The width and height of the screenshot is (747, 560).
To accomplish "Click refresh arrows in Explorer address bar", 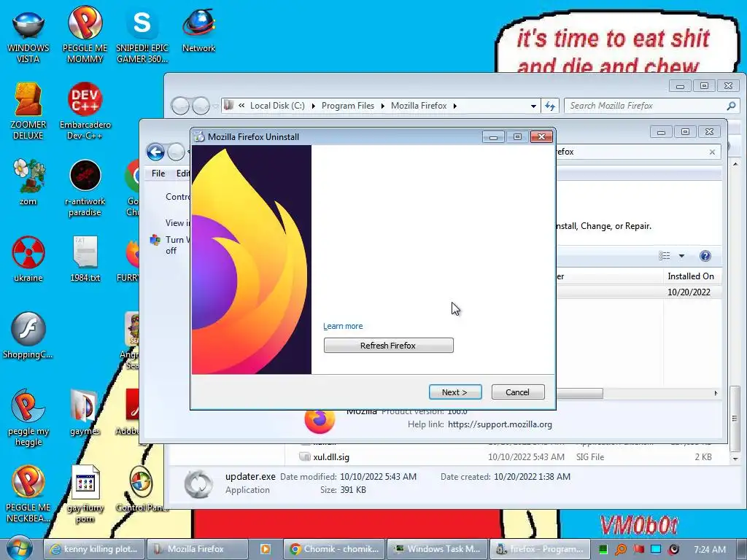I will (550, 106).
